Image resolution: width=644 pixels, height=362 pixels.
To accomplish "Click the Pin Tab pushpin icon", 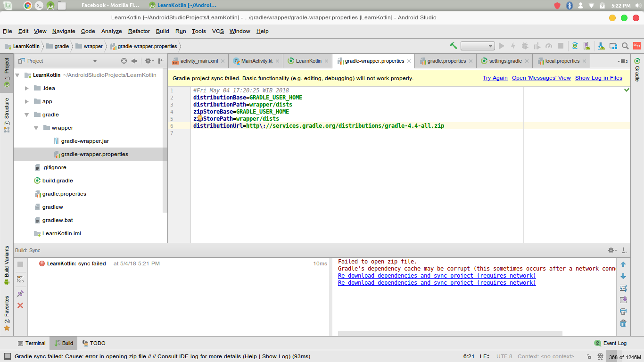I will tap(20, 293).
